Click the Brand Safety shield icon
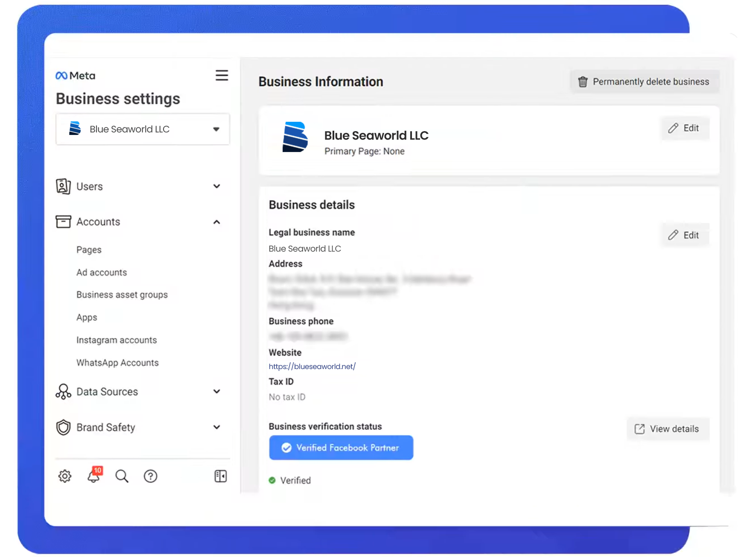 click(x=63, y=427)
